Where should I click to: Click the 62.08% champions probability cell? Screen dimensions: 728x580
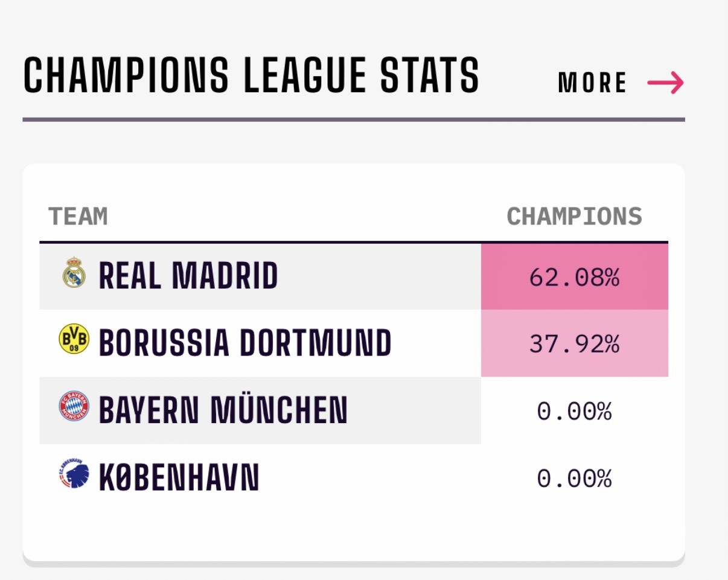tap(574, 277)
